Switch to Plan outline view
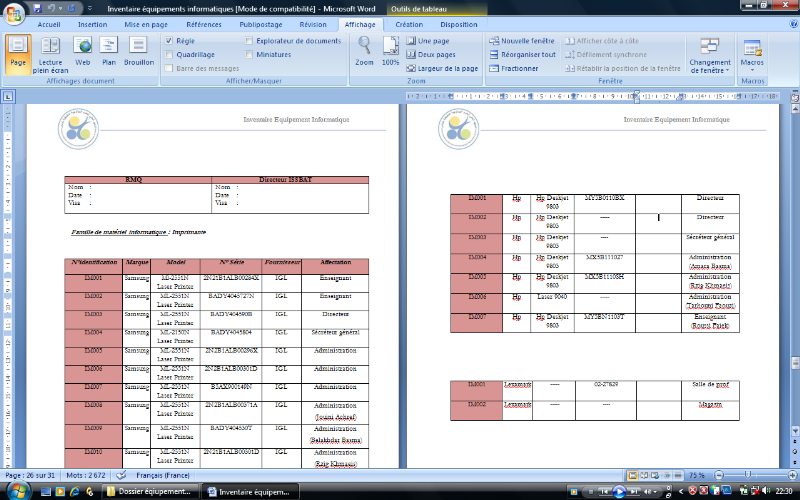This screenshot has width=800, height=500. [x=109, y=51]
